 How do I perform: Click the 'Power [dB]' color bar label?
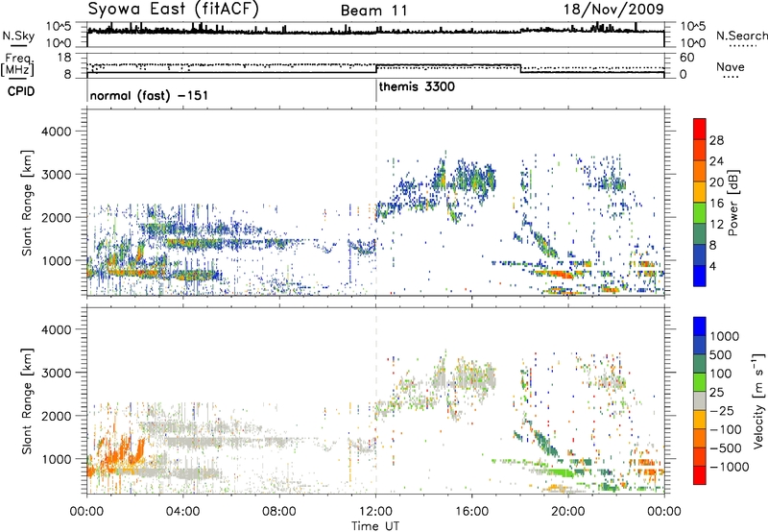tap(733, 203)
